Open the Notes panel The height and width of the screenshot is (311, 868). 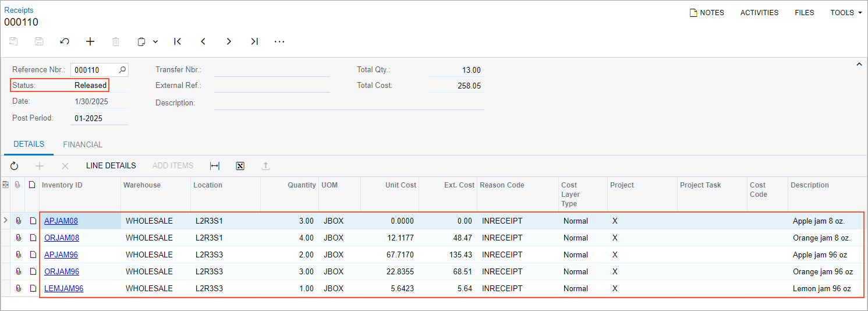pos(707,12)
